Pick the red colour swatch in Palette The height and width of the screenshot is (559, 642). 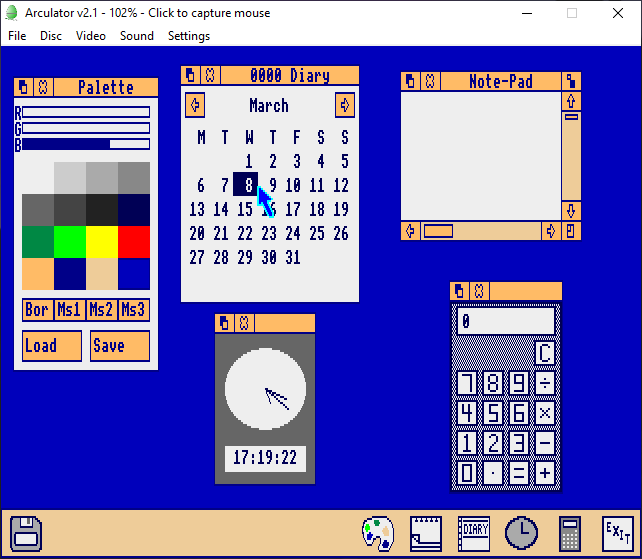[x=133, y=242]
